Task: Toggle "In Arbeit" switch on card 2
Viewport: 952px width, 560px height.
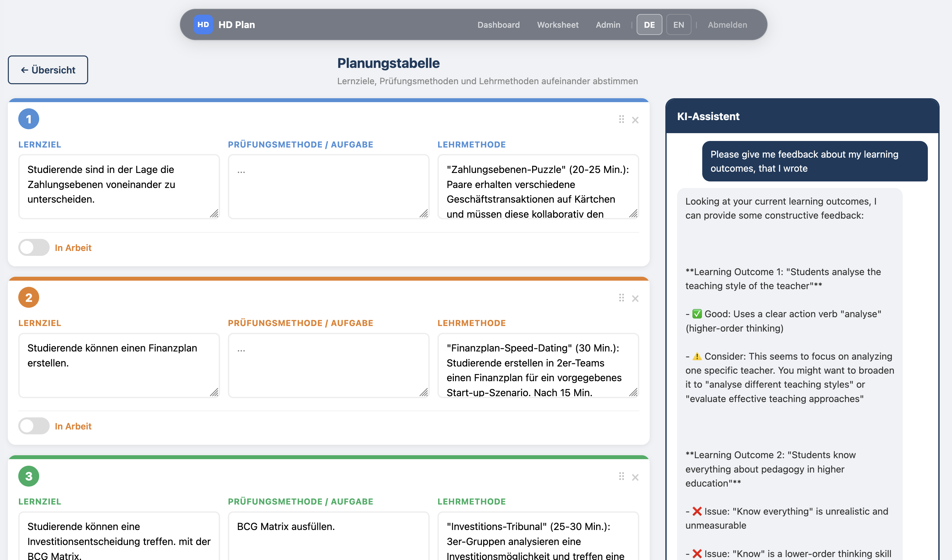Action: coord(34,426)
